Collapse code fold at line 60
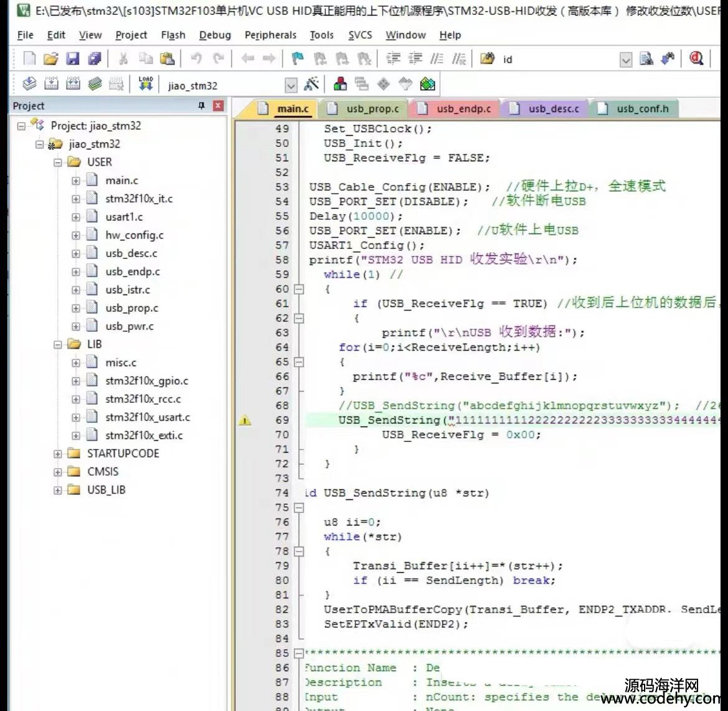This screenshot has height=711, width=728. point(299,289)
